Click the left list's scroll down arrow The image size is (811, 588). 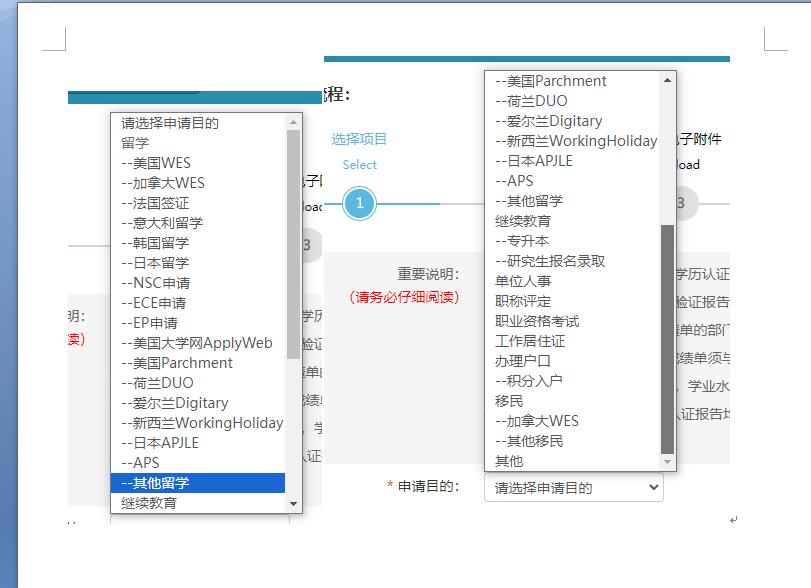[x=293, y=504]
